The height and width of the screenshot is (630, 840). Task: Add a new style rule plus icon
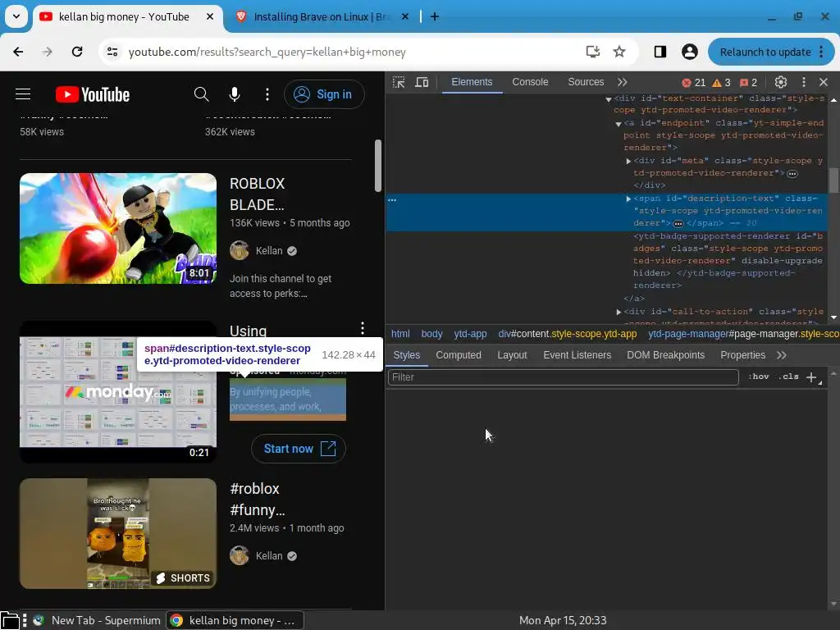tap(811, 377)
